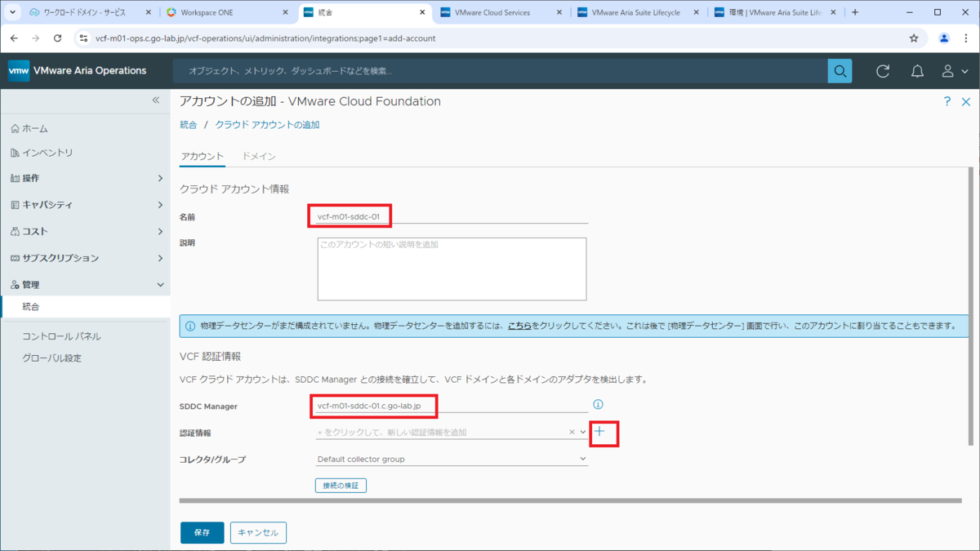Open the tab search dropdown arrow
This screenshot has width=980, height=551.
[12, 12]
